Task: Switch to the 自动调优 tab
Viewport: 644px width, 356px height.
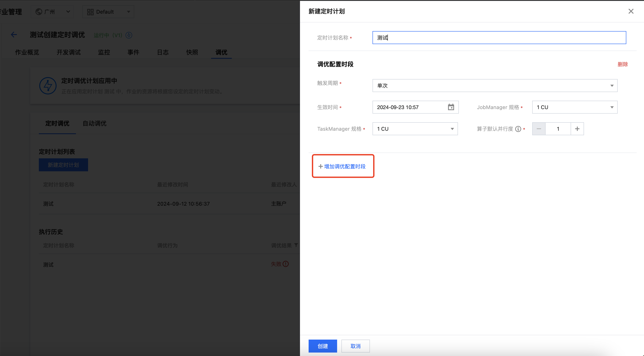Action: [x=95, y=123]
